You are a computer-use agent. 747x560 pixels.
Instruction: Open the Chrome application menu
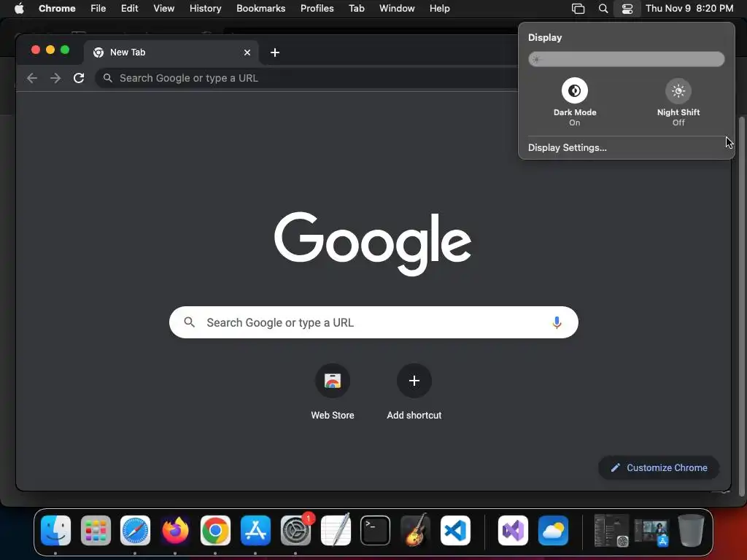pos(57,9)
